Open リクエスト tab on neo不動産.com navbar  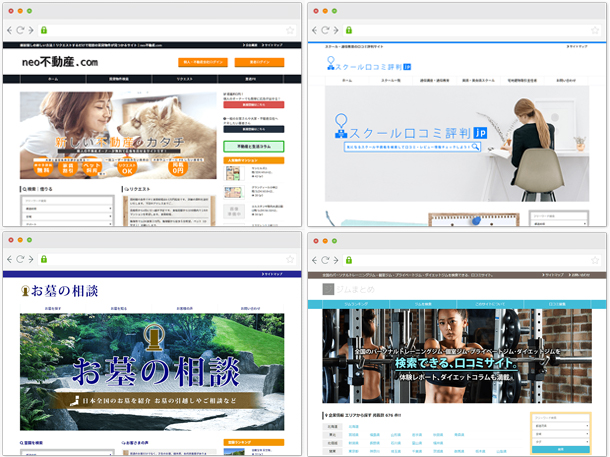185,79
